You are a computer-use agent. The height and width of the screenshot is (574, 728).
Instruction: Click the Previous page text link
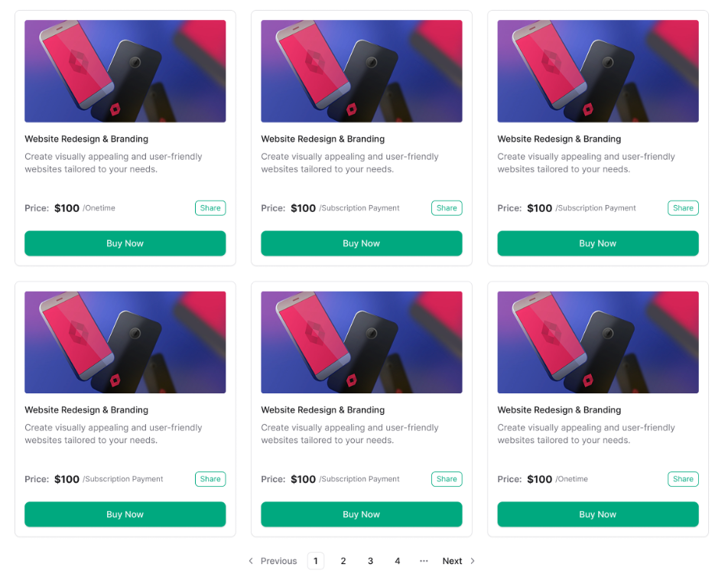coord(278,561)
